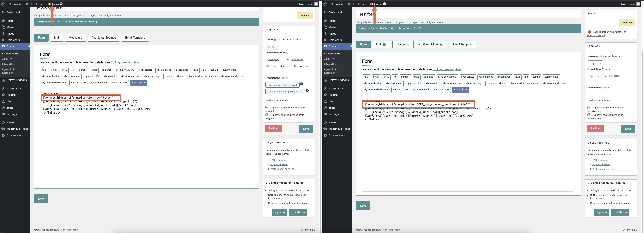
Task: Toggle Duplicate featured image from original checkbox
Action: [x=267, y=115]
